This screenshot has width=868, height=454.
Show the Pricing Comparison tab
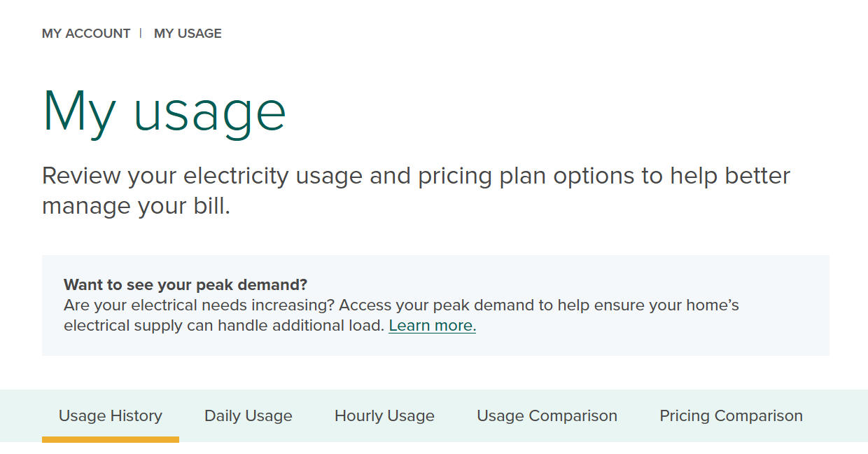pyautogui.click(x=731, y=415)
